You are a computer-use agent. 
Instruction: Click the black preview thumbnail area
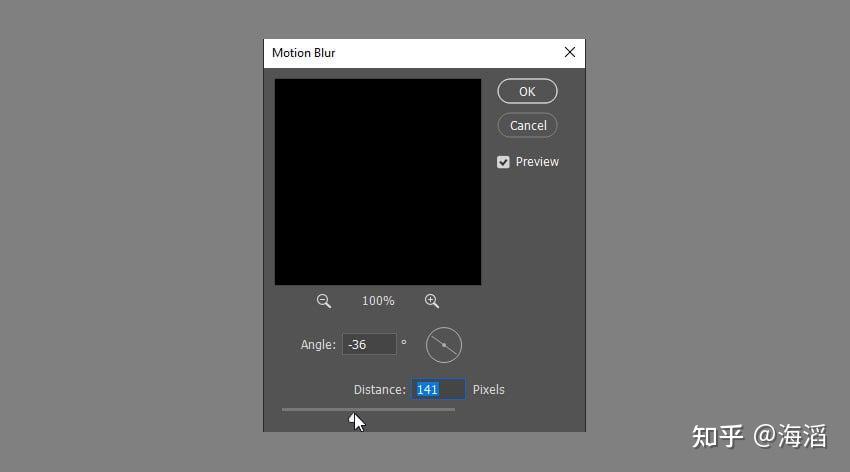coord(378,182)
